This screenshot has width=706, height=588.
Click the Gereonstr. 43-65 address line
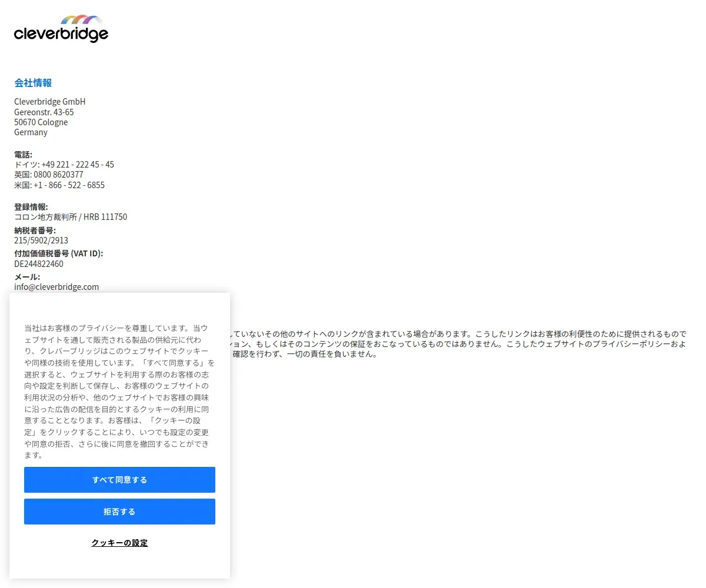click(x=44, y=112)
